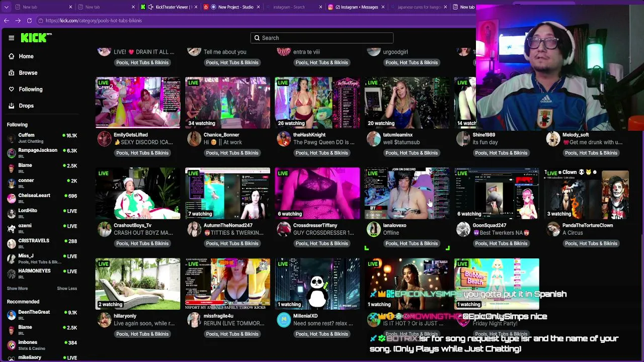The height and width of the screenshot is (362, 644).
Task: Click the category tag under Shine1989
Action: (x=501, y=153)
